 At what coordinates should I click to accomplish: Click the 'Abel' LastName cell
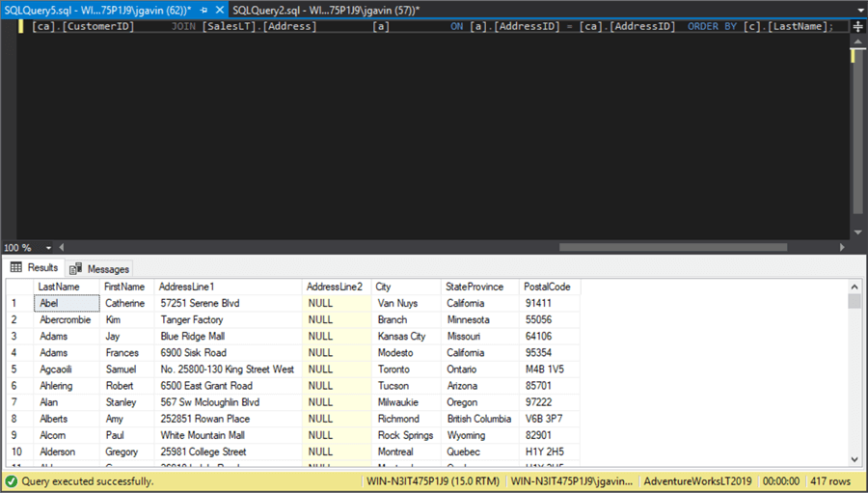pos(67,303)
